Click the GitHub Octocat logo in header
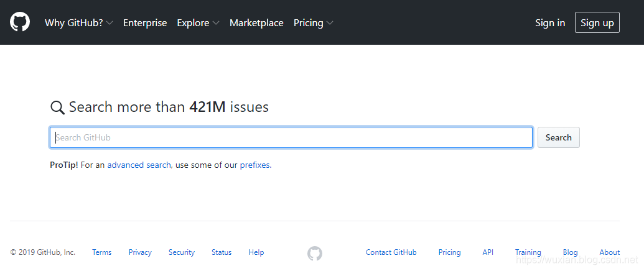The image size is (644, 271). click(x=20, y=22)
